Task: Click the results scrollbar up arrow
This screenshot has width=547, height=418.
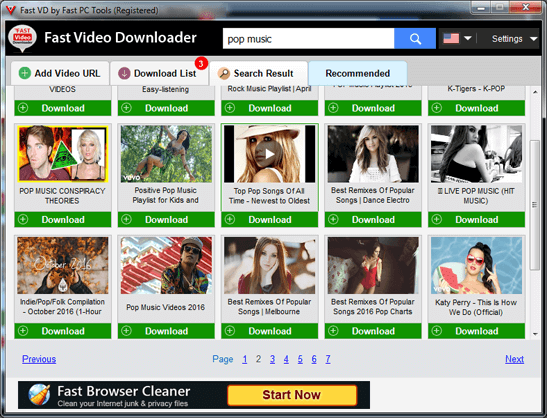Action: tap(535, 92)
